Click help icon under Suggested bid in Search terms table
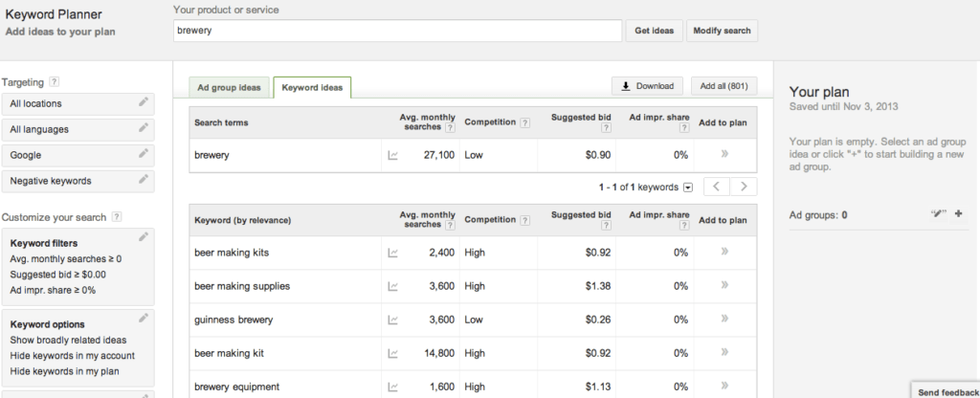Image resolution: width=980 pixels, height=398 pixels. click(606, 128)
